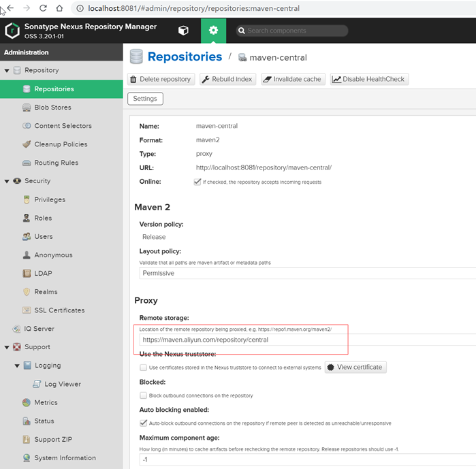Screen dimensions: 476x469
Task: Open the Browse cube icon
Action: (x=183, y=31)
